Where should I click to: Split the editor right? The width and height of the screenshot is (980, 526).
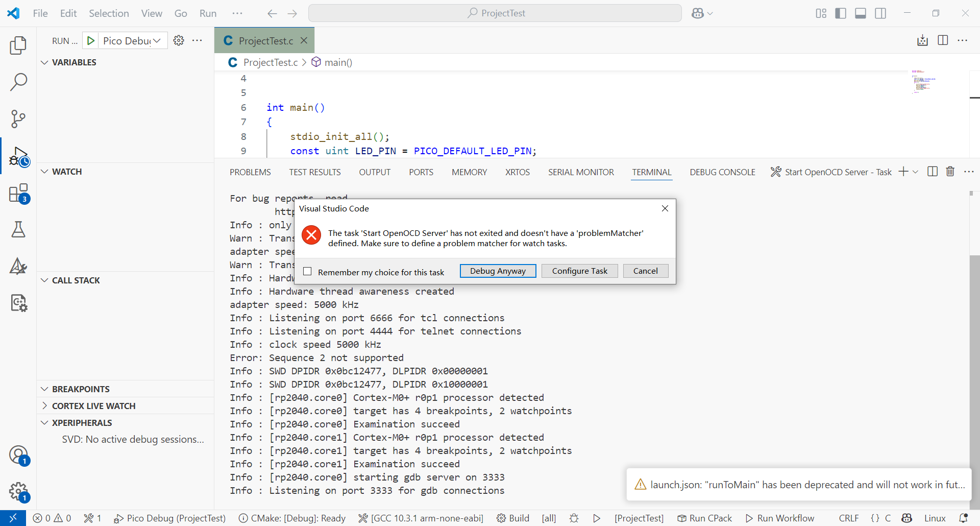(x=943, y=40)
